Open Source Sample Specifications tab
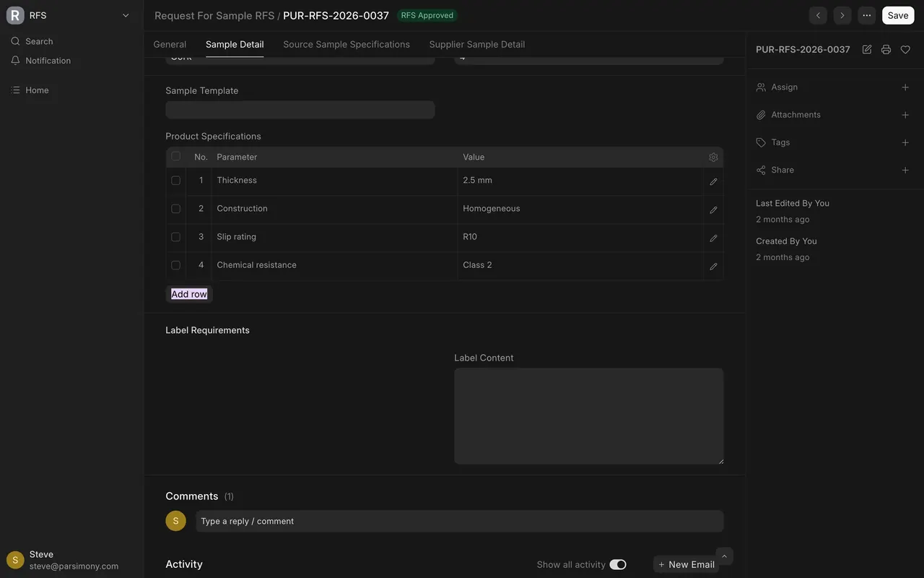The height and width of the screenshot is (578, 924). point(346,44)
